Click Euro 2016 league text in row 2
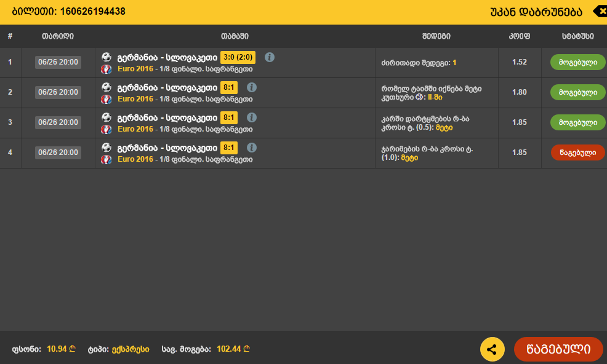 135,100
